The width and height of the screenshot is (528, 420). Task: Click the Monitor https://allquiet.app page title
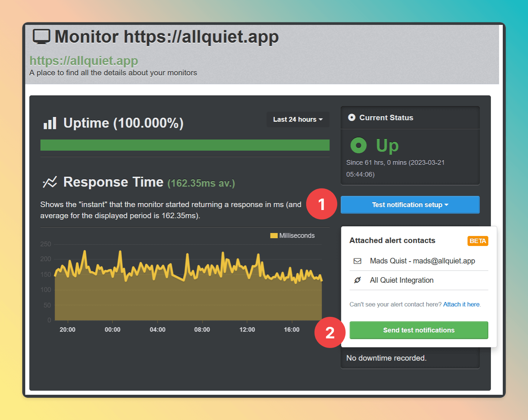167,37
